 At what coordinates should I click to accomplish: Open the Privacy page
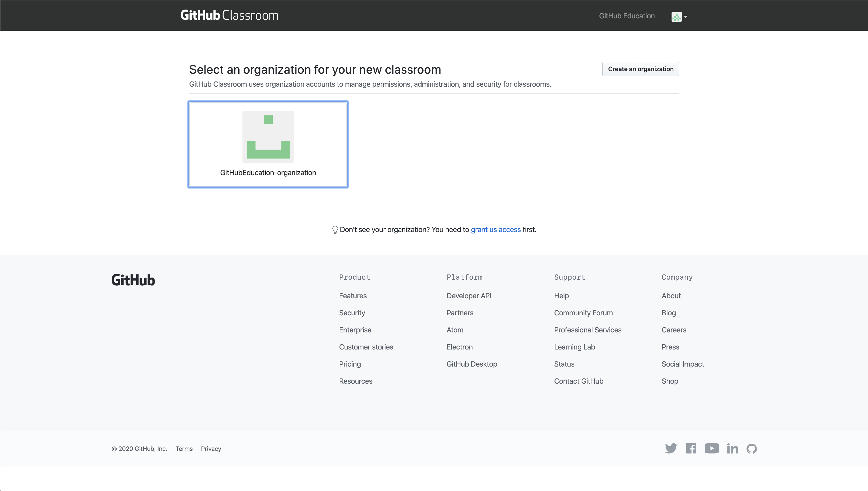(211, 449)
